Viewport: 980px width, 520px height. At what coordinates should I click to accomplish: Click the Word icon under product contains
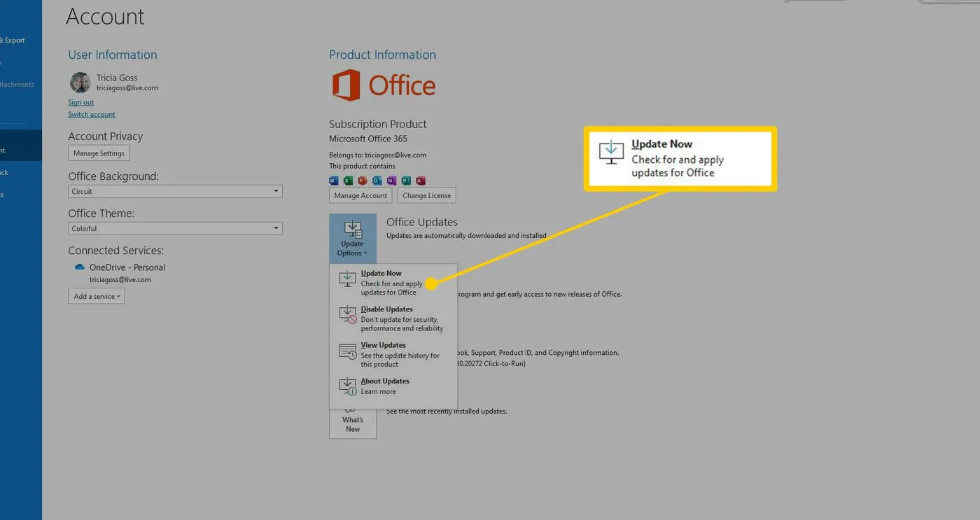(334, 180)
